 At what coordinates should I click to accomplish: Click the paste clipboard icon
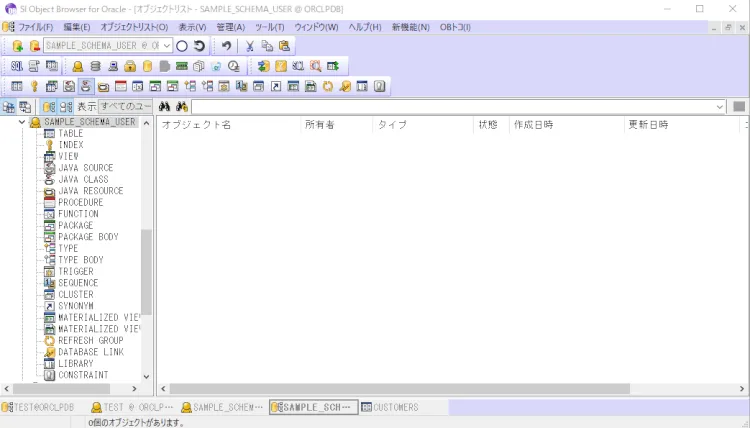[x=284, y=46]
